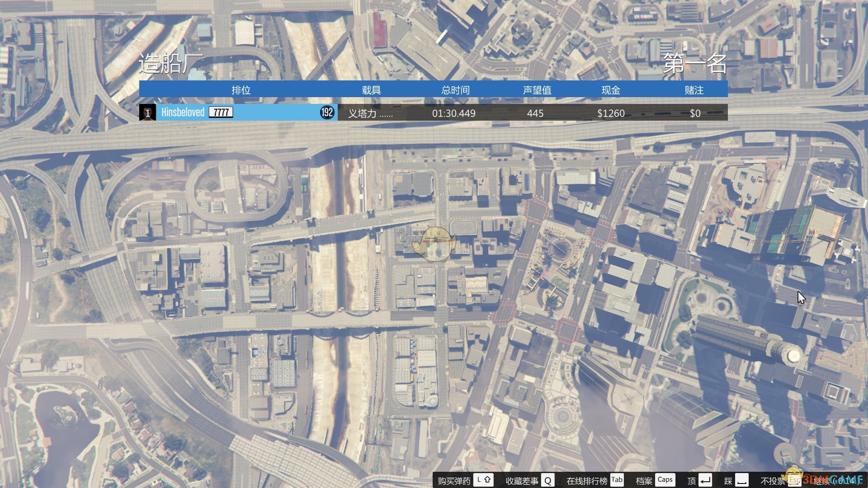Click the Q key icon

click(x=548, y=480)
